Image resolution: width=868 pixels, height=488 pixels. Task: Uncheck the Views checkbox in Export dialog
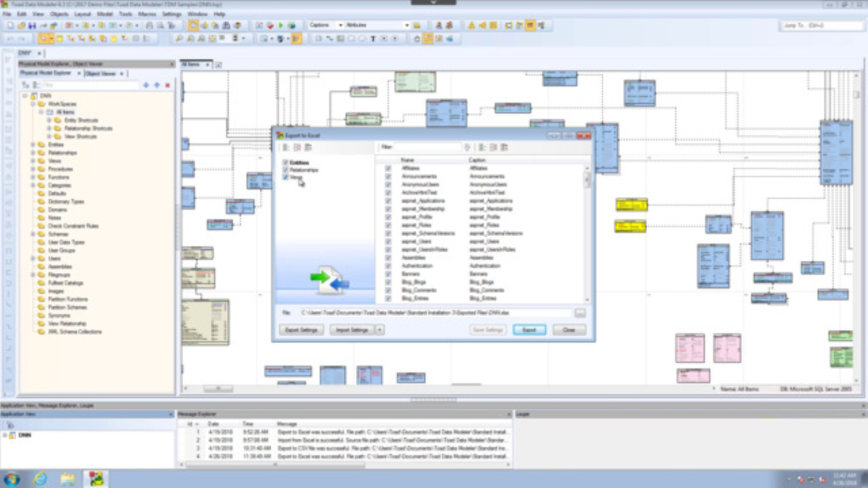[285, 177]
